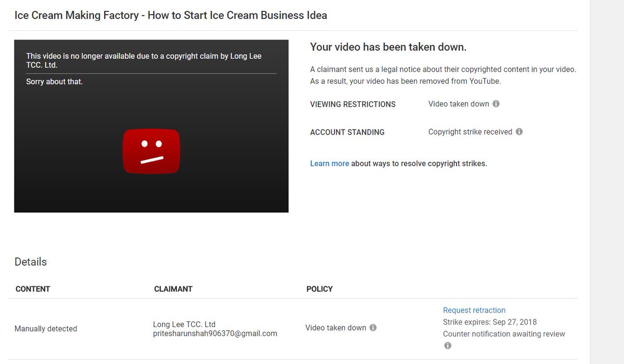The image size is (624, 364).
Task: Click the Request retraction link
Action: [x=474, y=310]
